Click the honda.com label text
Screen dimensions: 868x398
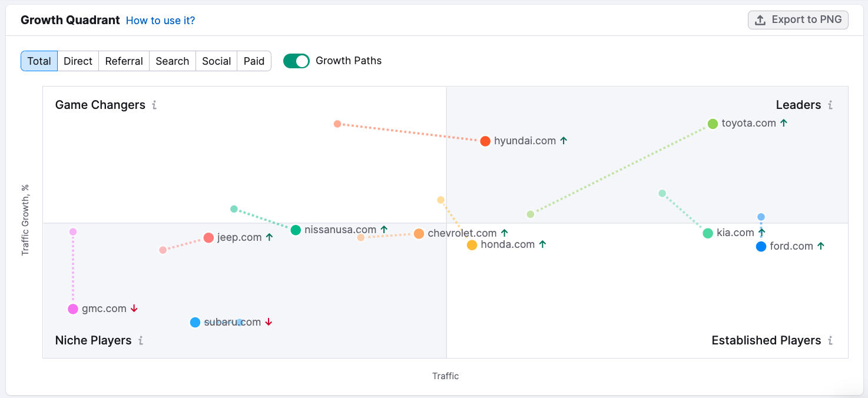(x=508, y=244)
